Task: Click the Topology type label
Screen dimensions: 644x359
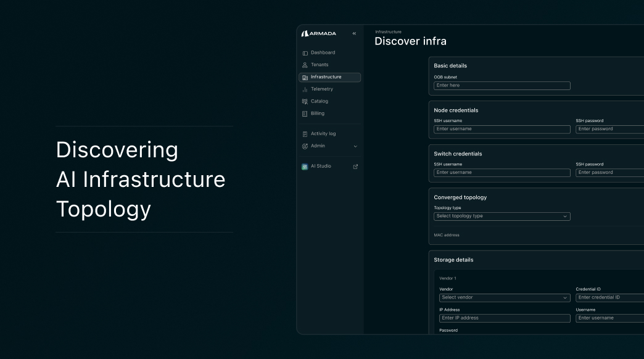Action: 447,208
